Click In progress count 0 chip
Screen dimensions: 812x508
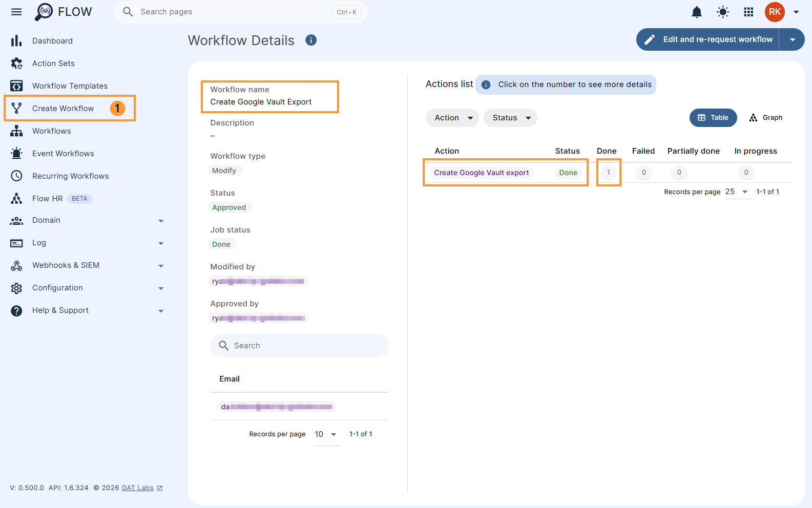coord(746,173)
